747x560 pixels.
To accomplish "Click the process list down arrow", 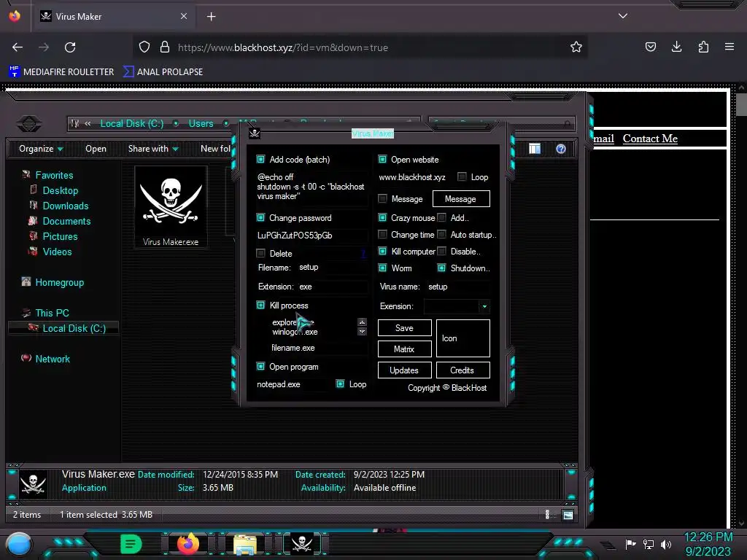I will 362,332.
